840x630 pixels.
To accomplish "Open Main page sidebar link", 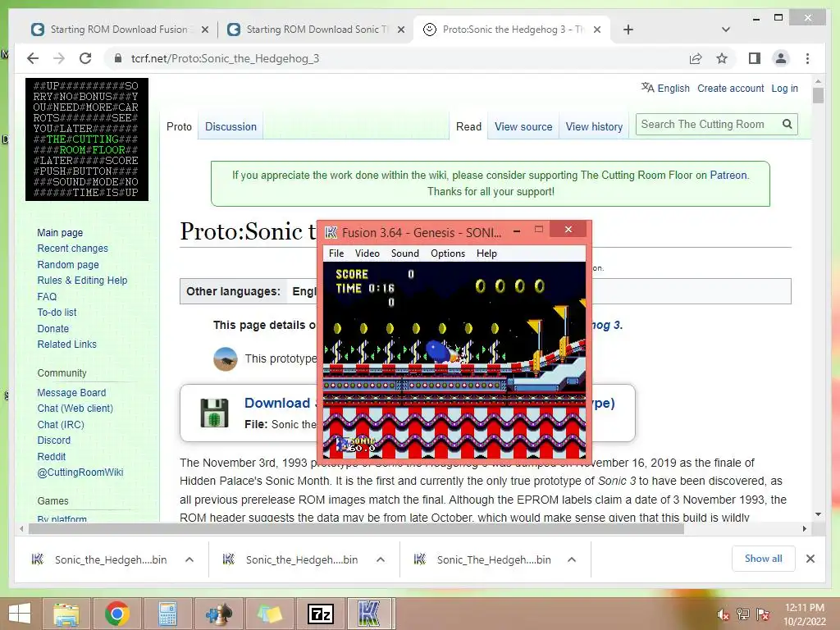I will click(60, 232).
